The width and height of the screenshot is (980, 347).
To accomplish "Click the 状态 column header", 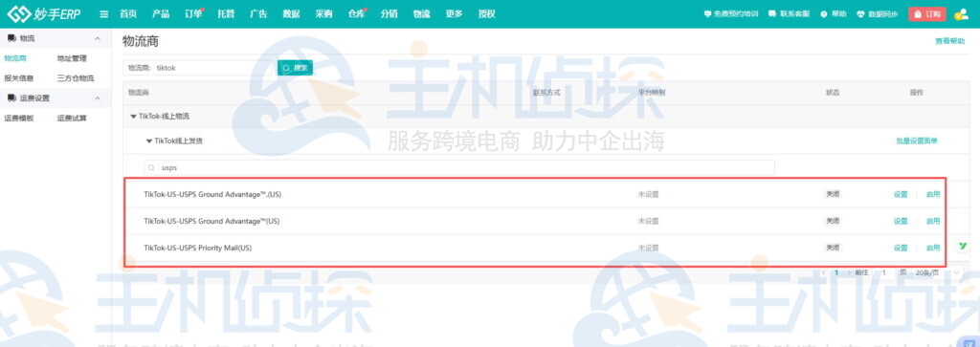I will pos(833,93).
